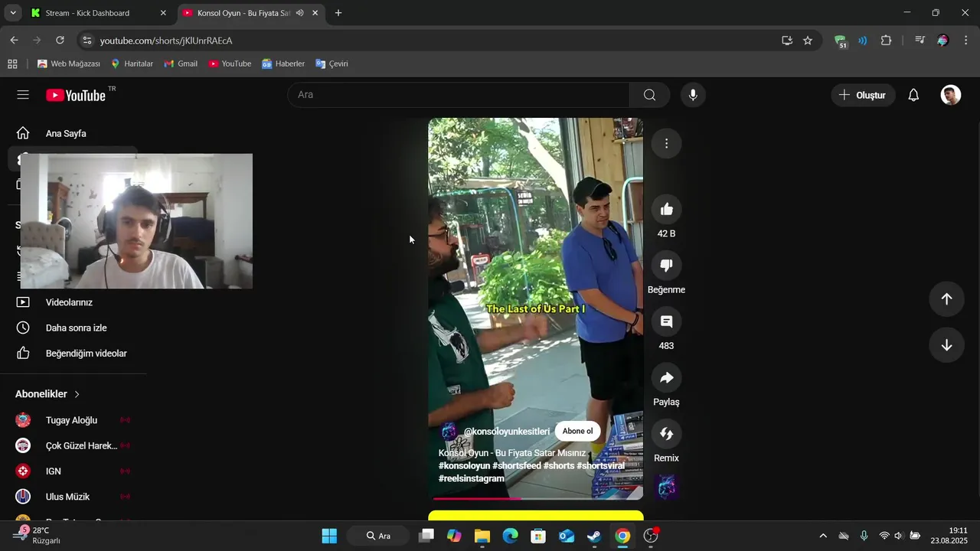Bookmark this page with star icon
Screen dimensions: 980x551
pos(808,41)
